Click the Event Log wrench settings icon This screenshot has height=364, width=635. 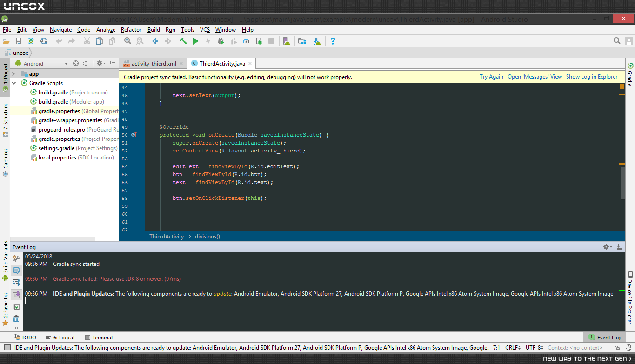point(16,258)
